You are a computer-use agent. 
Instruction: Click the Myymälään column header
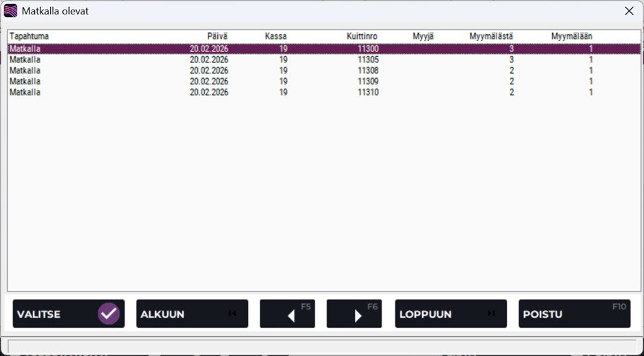571,36
